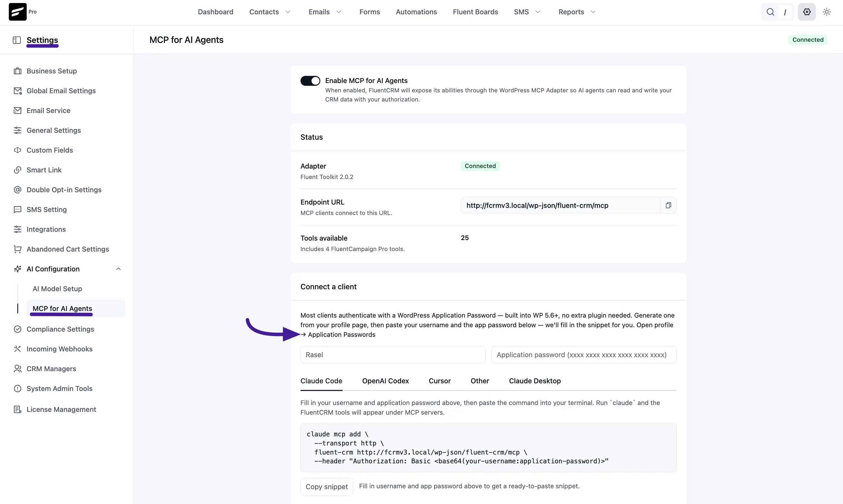Open Smart Link settings page
The height and width of the screenshot is (504, 843).
click(x=44, y=170)
